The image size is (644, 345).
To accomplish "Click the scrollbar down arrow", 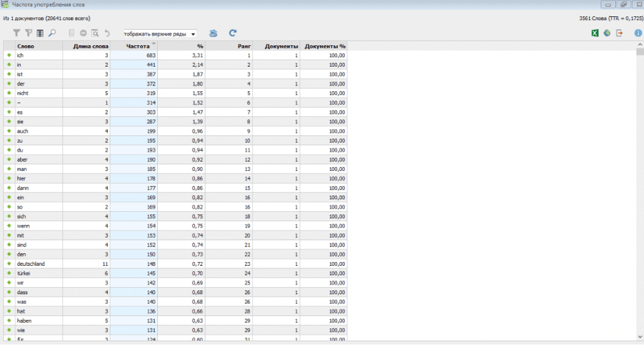I will pos(640,337).
